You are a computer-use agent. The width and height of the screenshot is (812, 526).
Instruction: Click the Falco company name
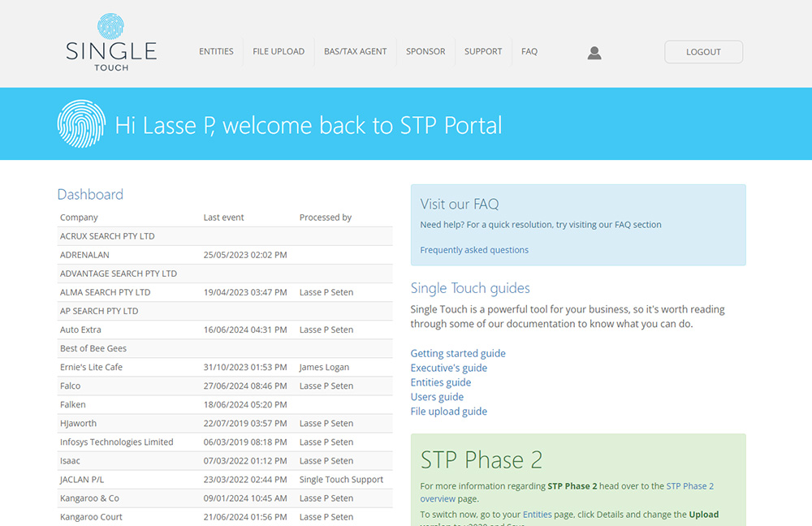(70, 386)
